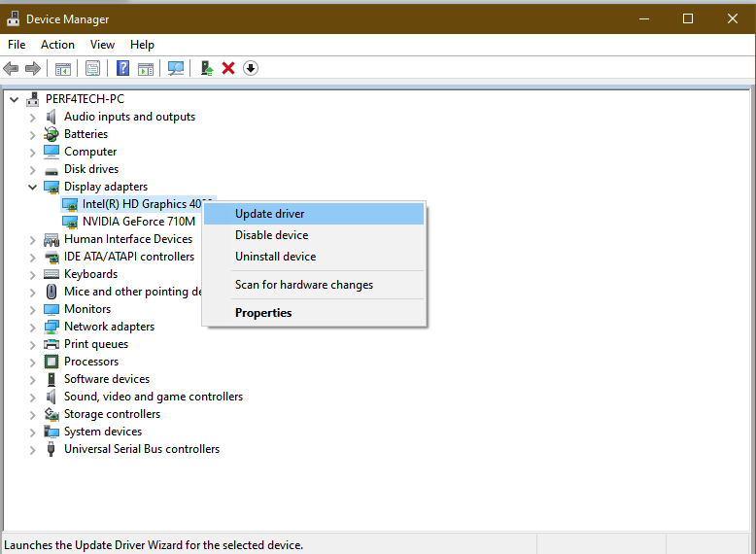The width and height of the screenshot is (756, 554).
Task: Click the Keyboards category icon
Action: coord(52,274)
